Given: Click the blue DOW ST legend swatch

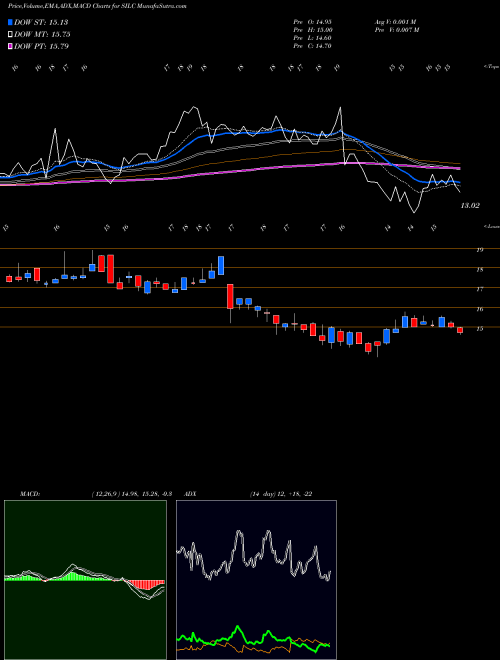Looking at the screenshot, I should [10, 22].
